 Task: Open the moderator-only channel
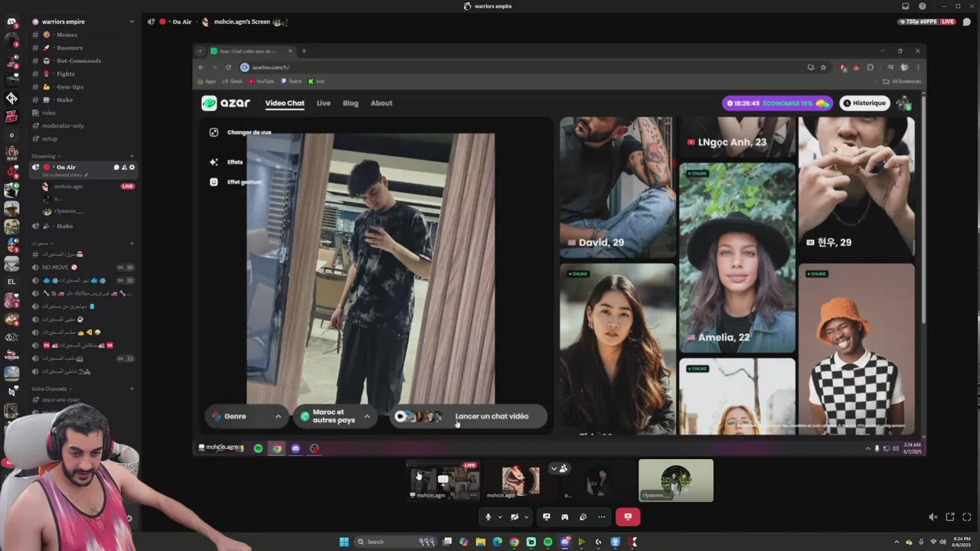click(83, 126)
